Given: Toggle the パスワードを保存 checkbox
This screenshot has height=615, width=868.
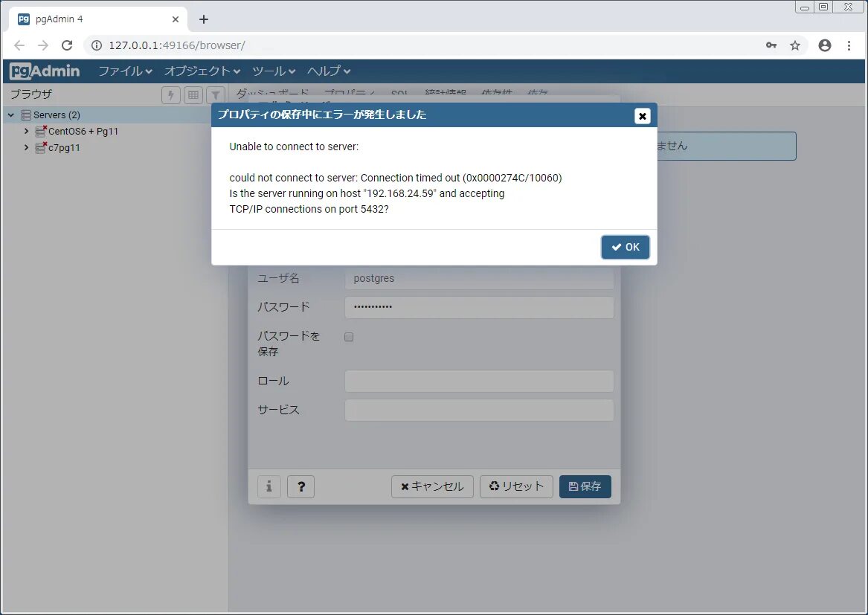Looking at the screenshot, I should [349, 337].
